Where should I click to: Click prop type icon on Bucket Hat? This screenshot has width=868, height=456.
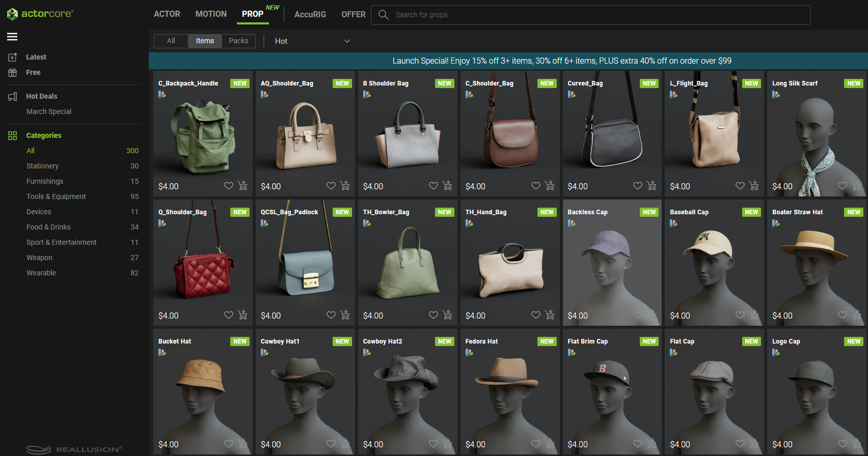(162, 352)
